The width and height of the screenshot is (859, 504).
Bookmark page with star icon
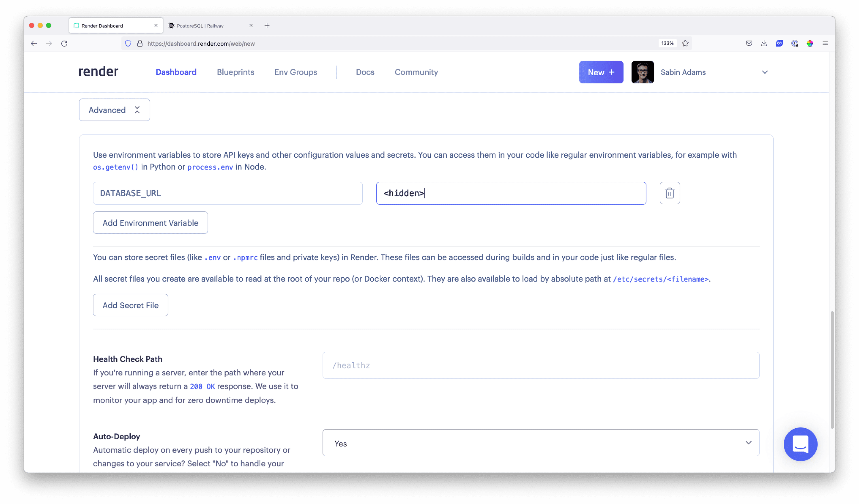coord(685,43)
